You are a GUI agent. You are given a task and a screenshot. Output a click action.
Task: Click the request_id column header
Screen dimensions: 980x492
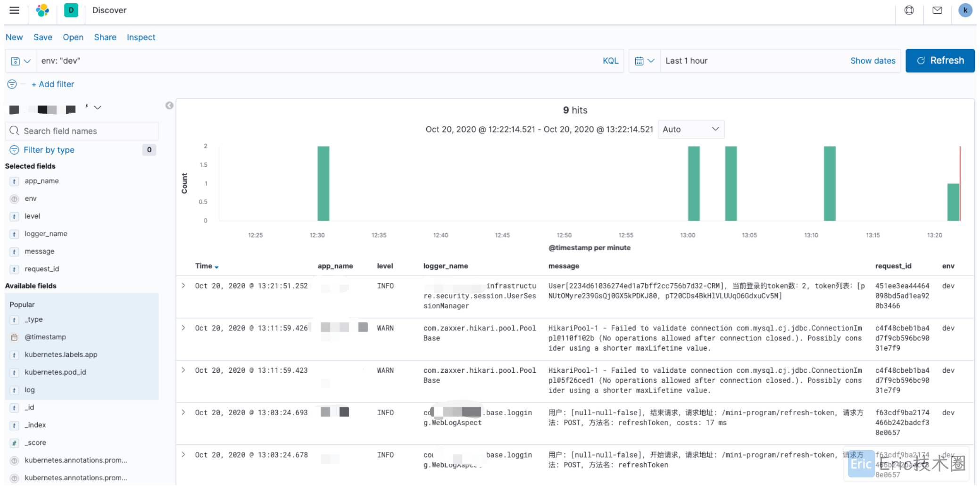point(893,266)
